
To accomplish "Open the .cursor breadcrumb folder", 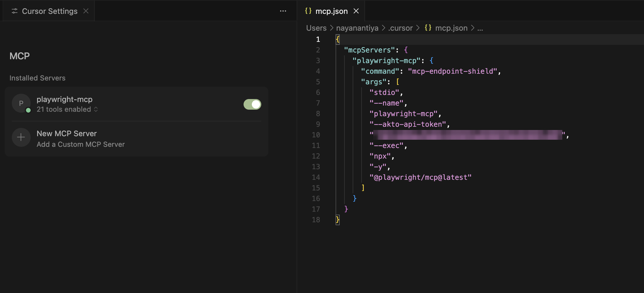I will (x=400, y=28).
